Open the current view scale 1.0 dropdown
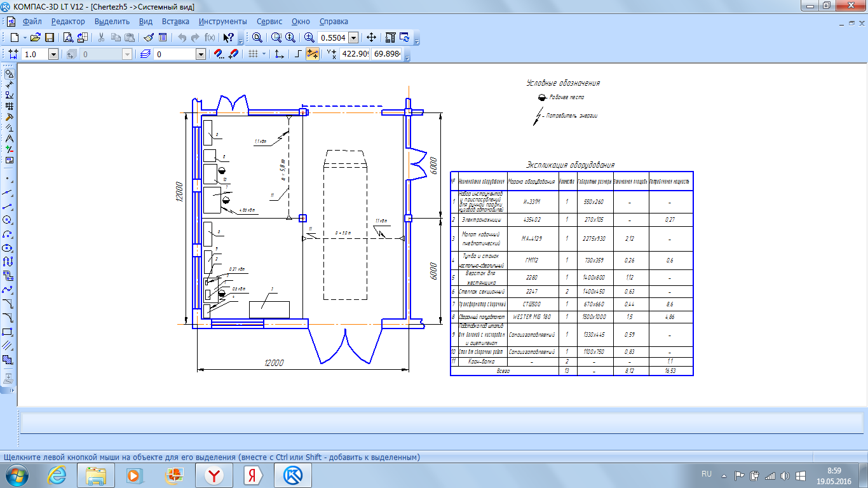The image size is (868, 488). (x=53, y=55)
